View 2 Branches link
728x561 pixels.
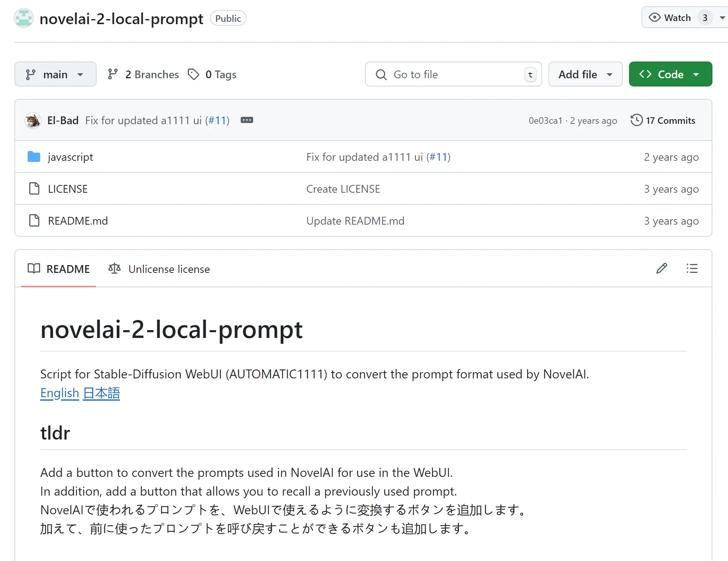pyautogui.click(x=143, y=74)
